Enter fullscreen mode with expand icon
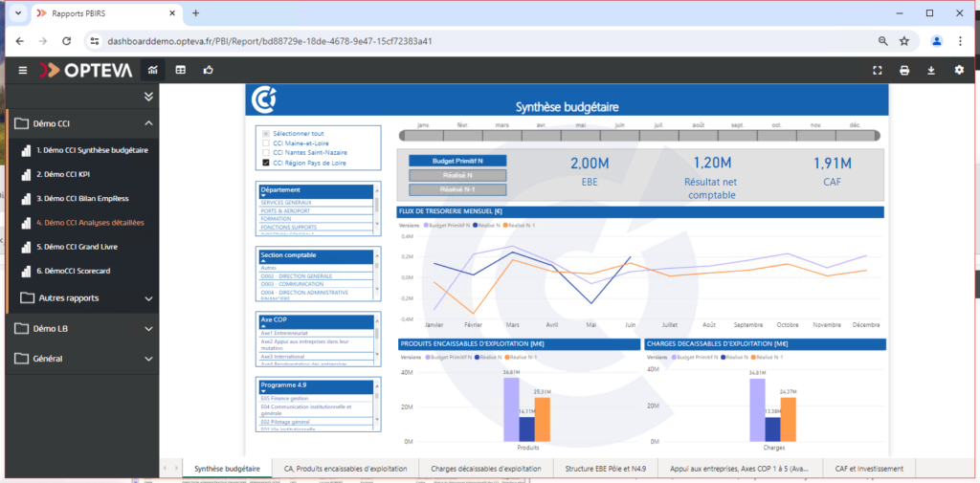980x483 pixels. click(878, 70)
